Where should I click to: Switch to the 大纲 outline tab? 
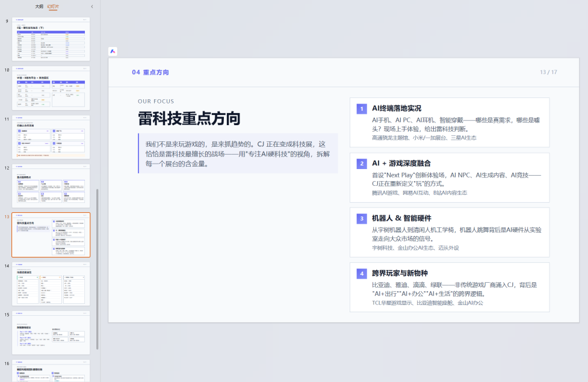point(39,7)
